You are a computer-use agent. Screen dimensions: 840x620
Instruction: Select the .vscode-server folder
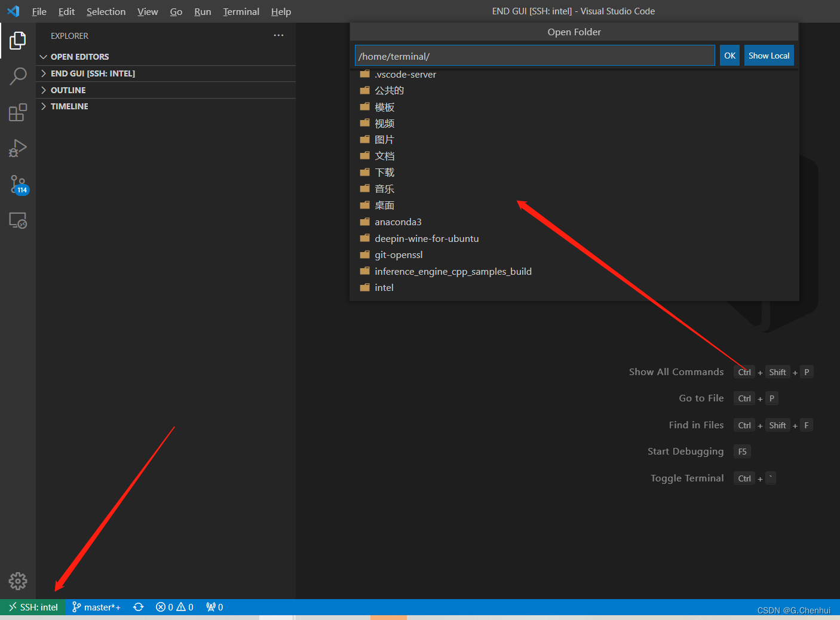(574, 74)
